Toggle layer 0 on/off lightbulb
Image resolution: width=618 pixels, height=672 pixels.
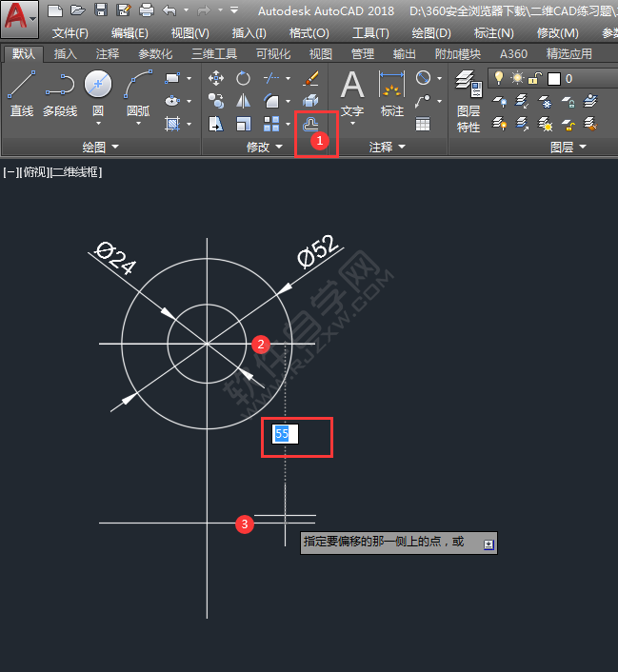tap(498, 78)
